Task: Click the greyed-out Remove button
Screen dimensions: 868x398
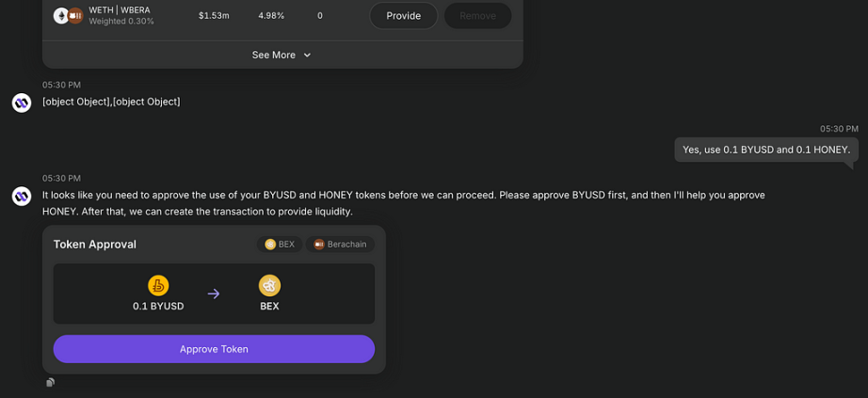Action: click(477, 15)
